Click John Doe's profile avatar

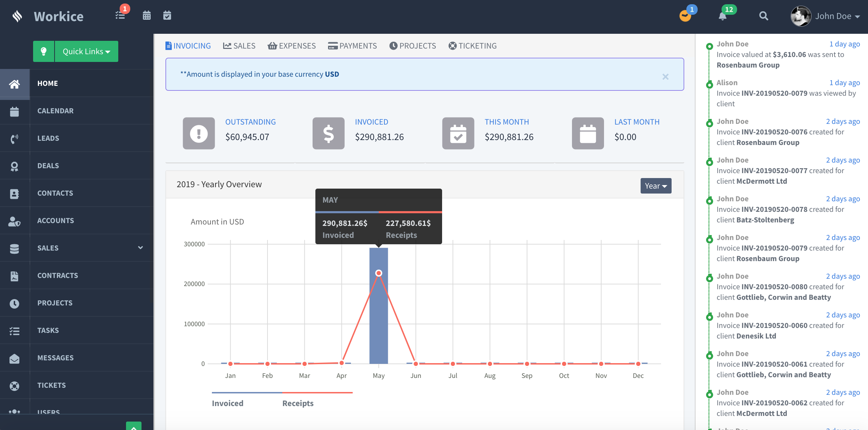(801, 16)
